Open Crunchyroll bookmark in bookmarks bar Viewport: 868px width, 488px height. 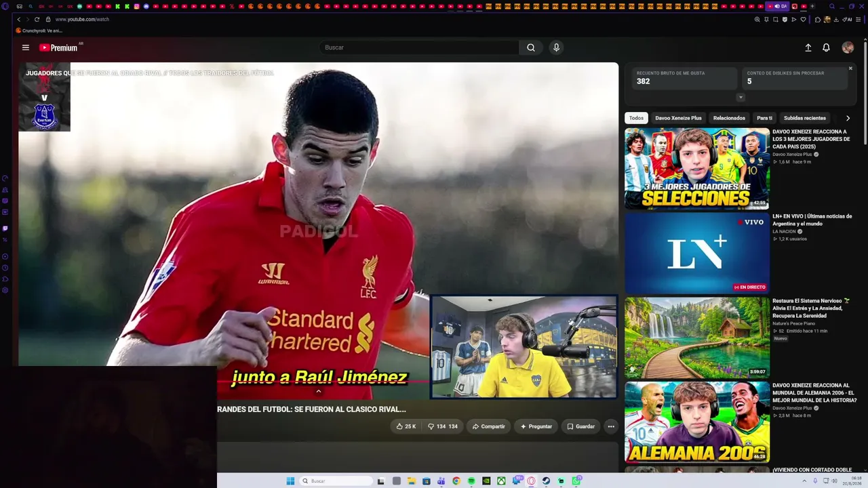[x=39, y=30]
